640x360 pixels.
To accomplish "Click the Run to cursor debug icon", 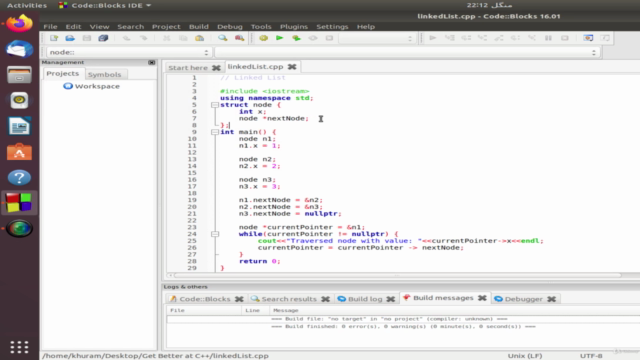I will (449, 38).
